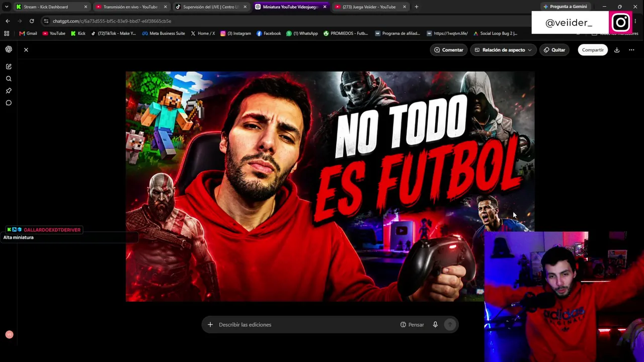This screenshot has height=362, width=644.
Task: Open the Chrome apps grid shortcut
Action: [7, 33]
